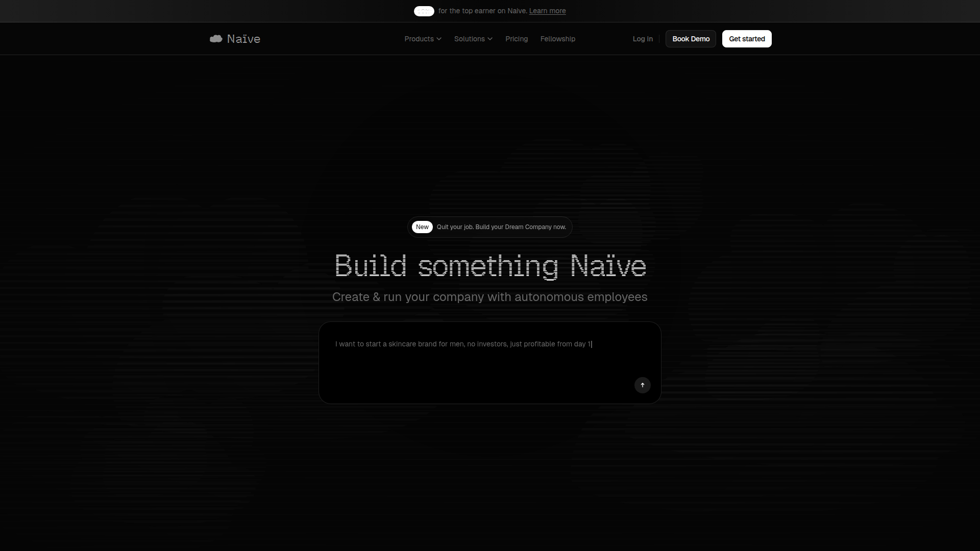Expand the Products dropdown
980x551 pixels.
423,38
